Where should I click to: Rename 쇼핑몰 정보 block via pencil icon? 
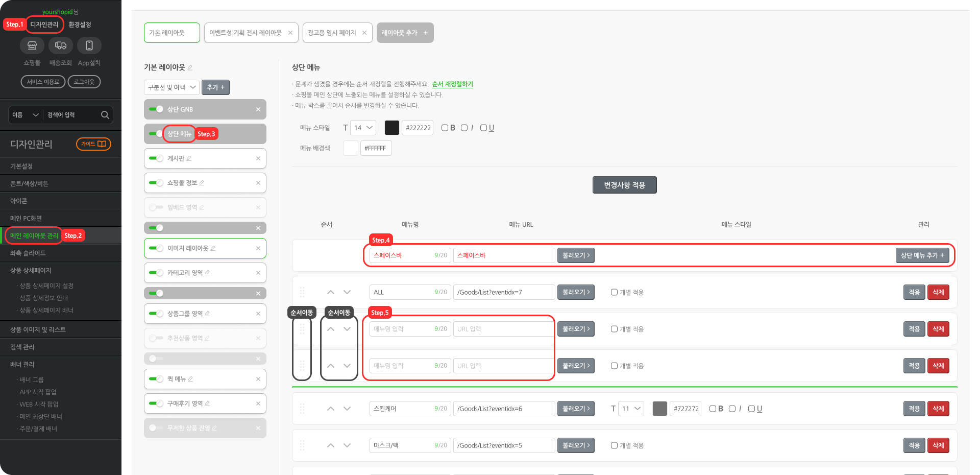pos(202,183)
